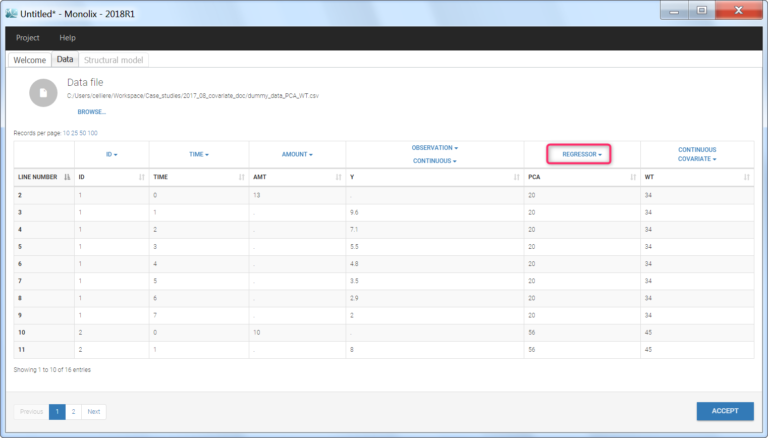Open the REGRESSOR column type dropdown

coord(582,155)
